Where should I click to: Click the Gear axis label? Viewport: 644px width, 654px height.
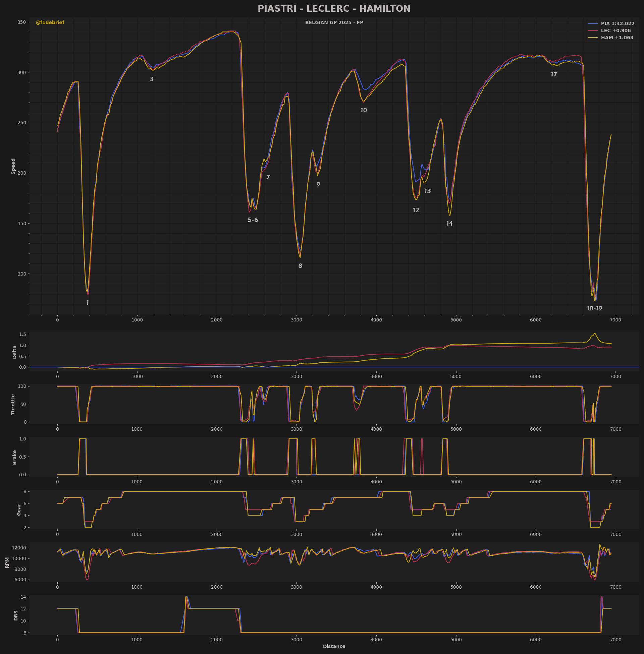[19, 510]
